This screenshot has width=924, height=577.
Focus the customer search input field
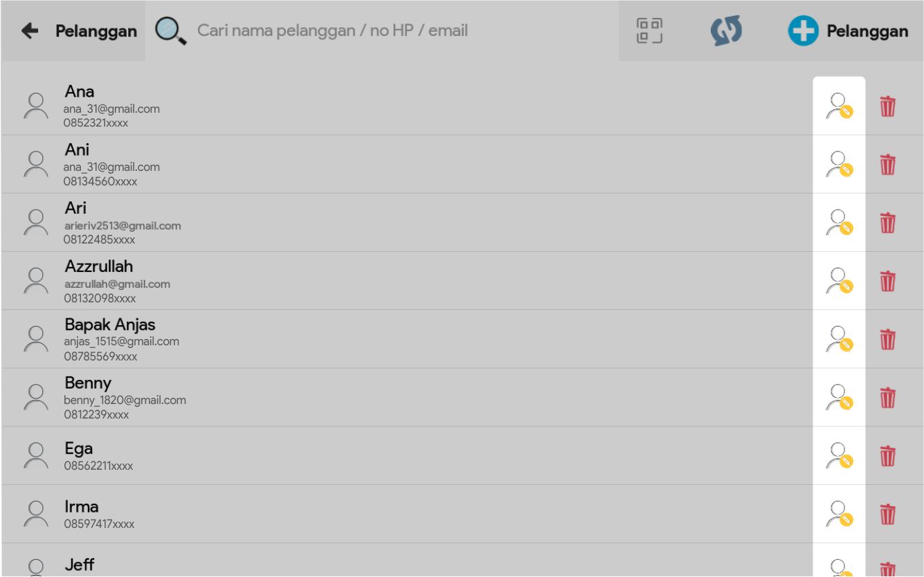coord(401,31)
